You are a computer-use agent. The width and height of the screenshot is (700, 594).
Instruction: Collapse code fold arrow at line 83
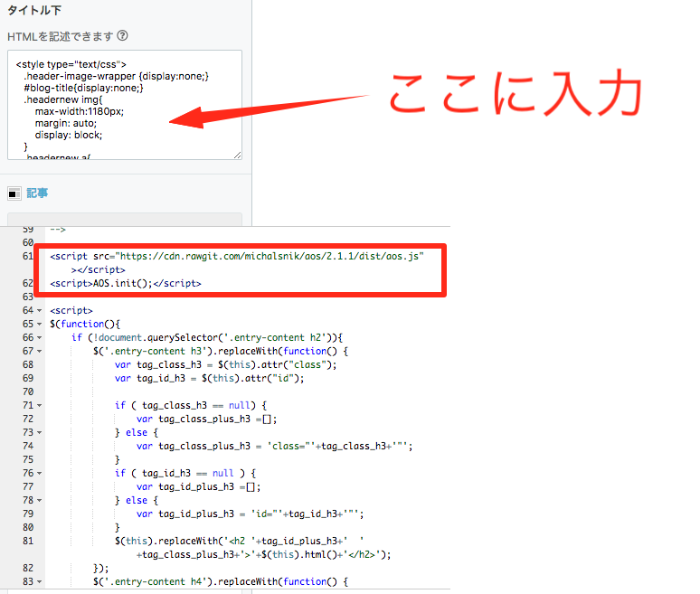[x=39, y=581]
